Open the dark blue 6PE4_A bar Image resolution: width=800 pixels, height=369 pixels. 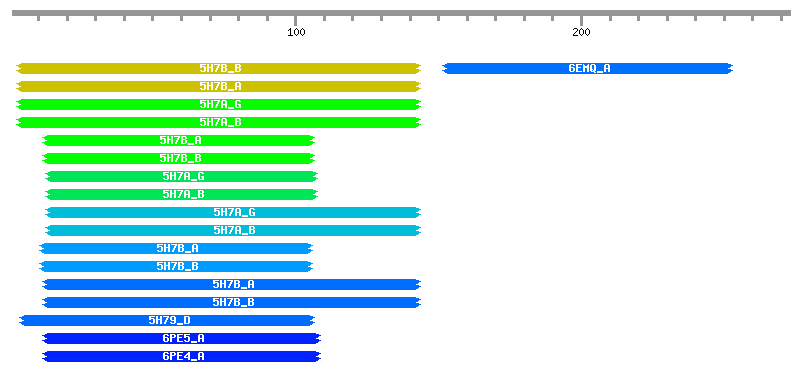point(182,356)
